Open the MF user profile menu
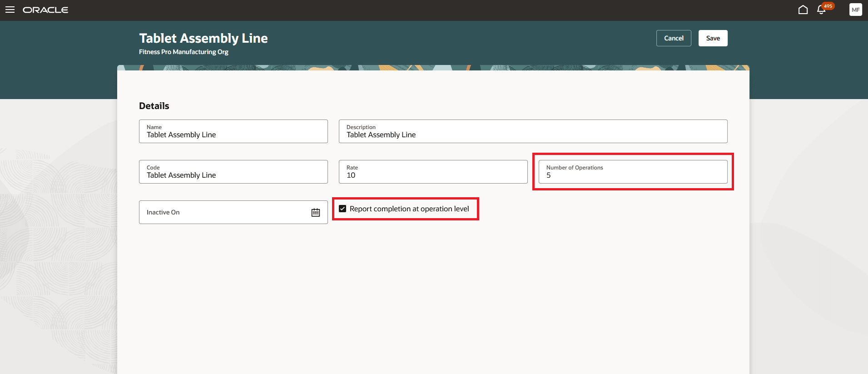The height and width of the screenshot is (374, 868). point(856,10)
